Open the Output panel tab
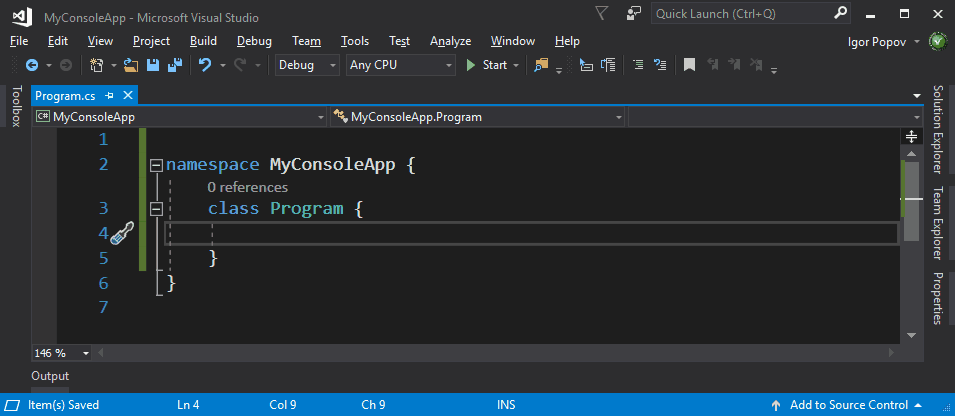This screenshot has width=955, height=416. point(50,376)
